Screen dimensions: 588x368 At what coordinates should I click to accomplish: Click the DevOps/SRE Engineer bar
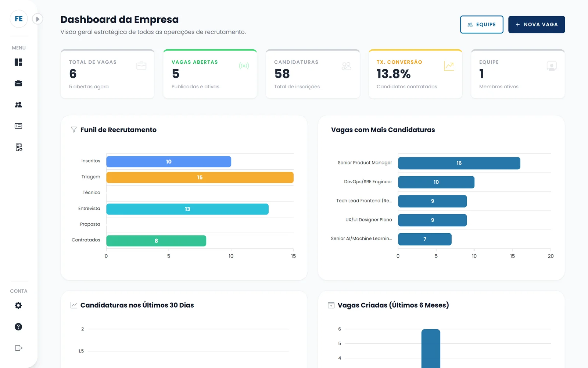(436, 182)
